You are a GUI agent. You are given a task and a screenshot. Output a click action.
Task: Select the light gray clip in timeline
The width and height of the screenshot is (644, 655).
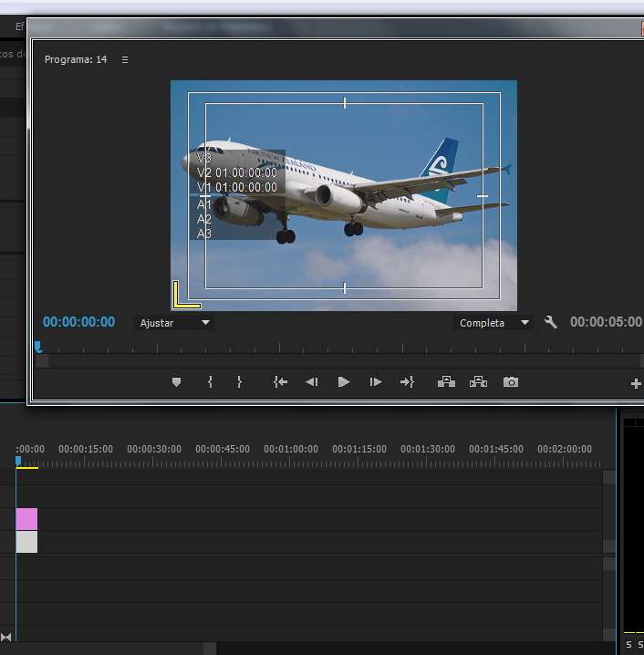(26, 542)
